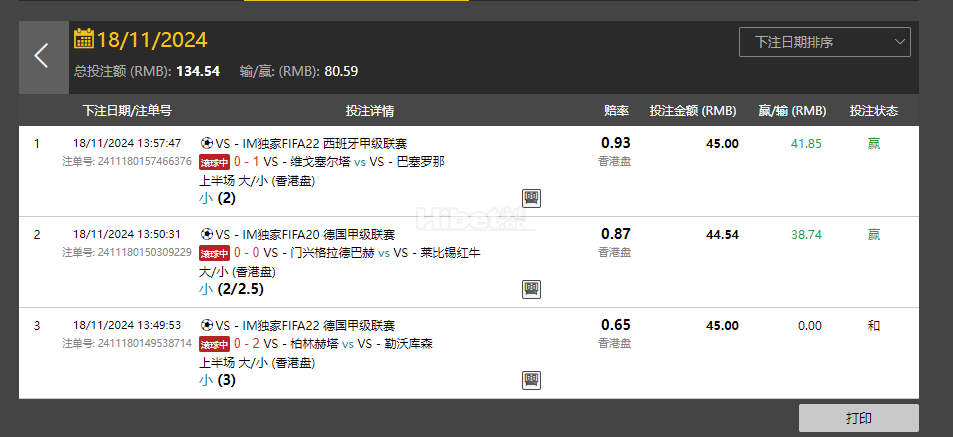Image resolution: width=953 pixels, height=437 pixels.
Task: Open the 下注日期排序 sort dropdown
Action: [824, 42]
